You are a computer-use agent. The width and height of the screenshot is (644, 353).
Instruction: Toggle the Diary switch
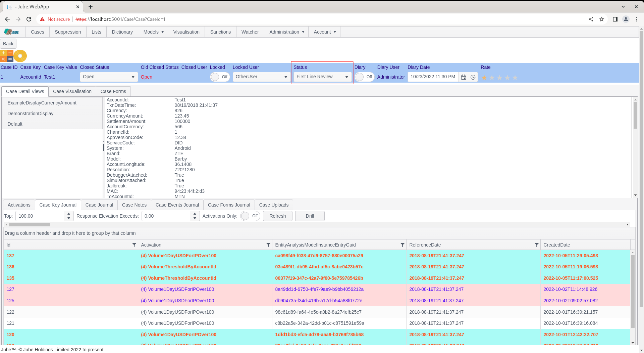click(364, 77)
